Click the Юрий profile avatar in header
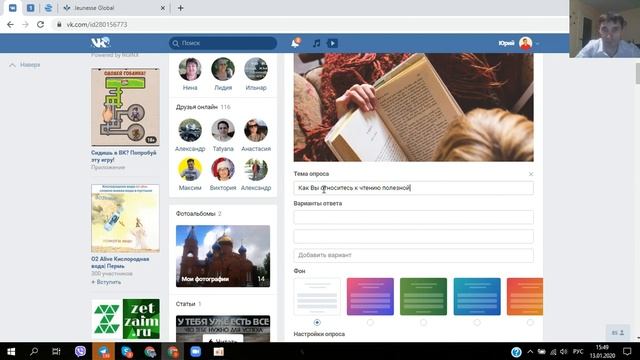Viewport: 640px width, 360px height. [x=525, y=43]
